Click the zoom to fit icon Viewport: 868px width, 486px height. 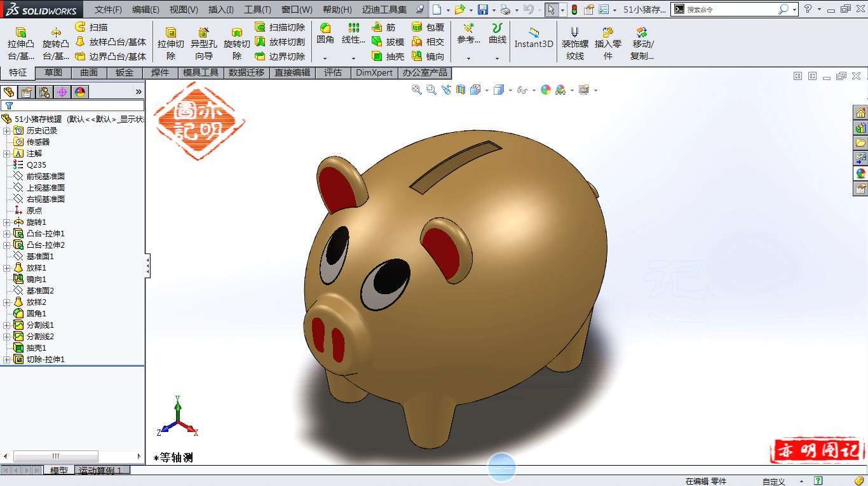pyautogui.click(x=416, y=90)
